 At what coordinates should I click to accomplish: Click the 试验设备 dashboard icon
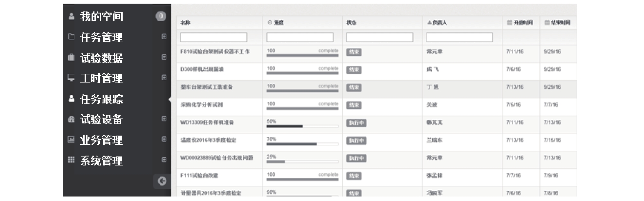pyautogui.click(x=71, y=119)
